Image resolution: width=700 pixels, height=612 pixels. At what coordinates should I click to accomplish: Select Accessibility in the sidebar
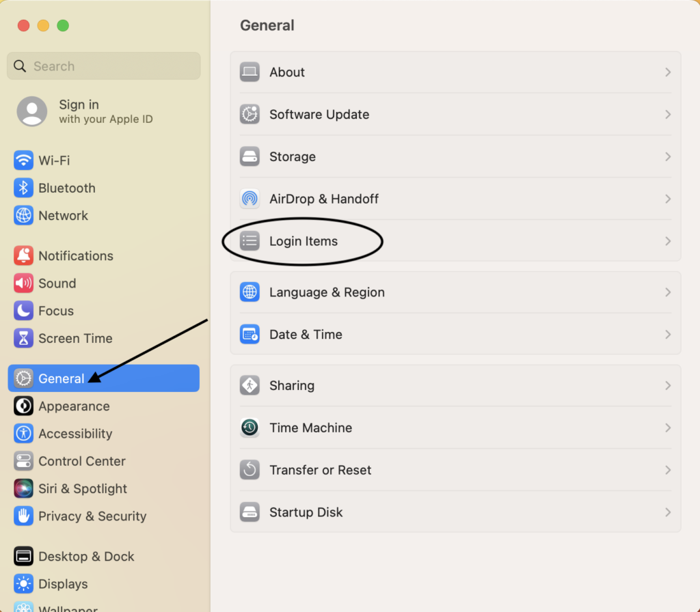[x=75, y=434]
